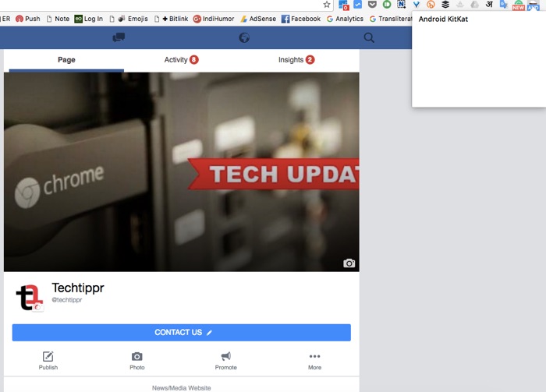Click the blue checkmark tasks extension icon
This screenshot has width=546, height=392.
point(357,5)
